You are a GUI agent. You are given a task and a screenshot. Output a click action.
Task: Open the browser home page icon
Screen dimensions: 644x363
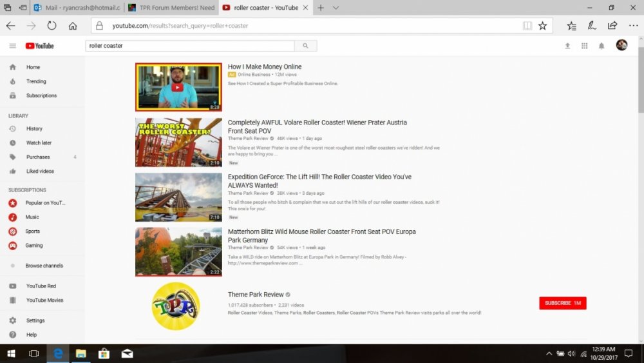[x=73, y=26]
